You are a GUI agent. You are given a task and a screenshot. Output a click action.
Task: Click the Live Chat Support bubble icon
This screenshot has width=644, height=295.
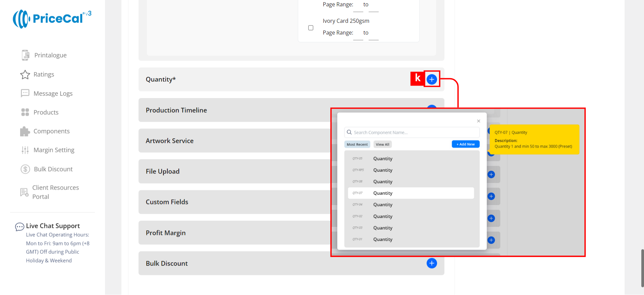tap(19, 227)
